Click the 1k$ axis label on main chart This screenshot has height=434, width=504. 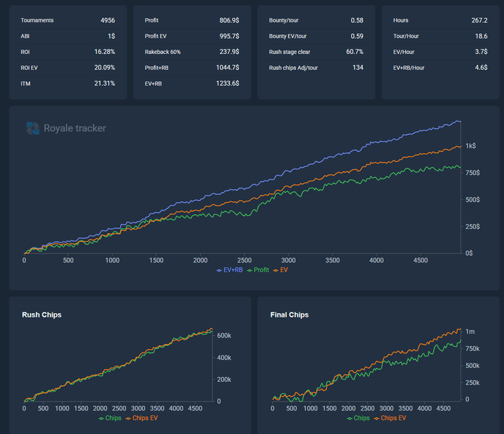(x=471, y=146)
